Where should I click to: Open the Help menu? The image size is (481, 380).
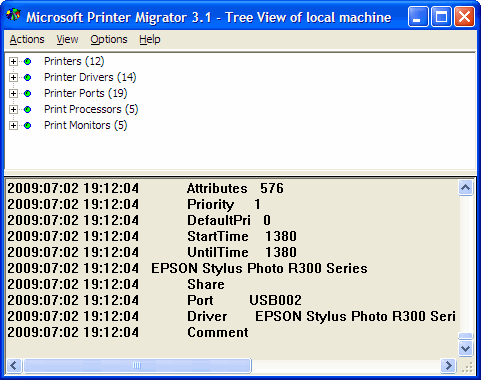coord(150,39)
